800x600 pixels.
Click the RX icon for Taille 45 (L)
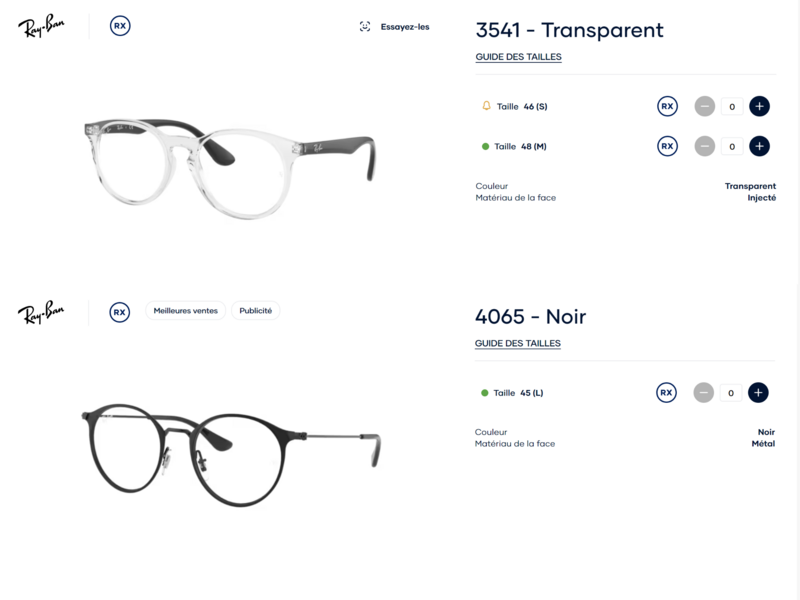(x=666, y=392)
